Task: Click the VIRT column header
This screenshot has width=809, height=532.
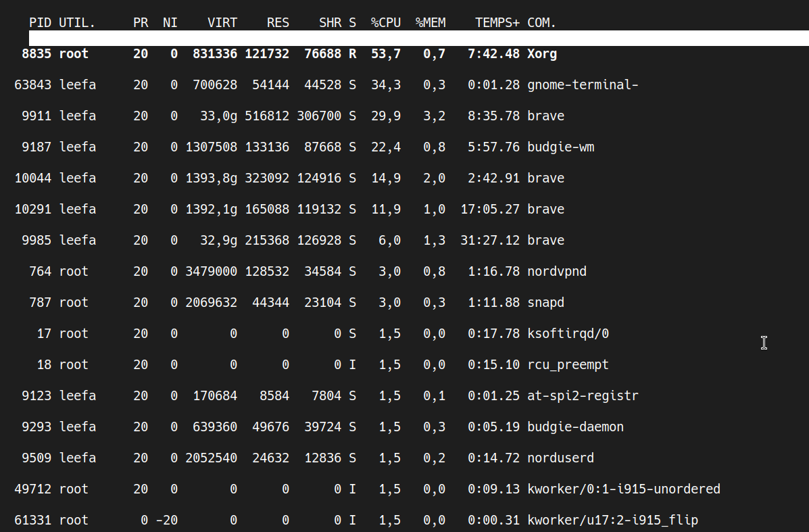Action: point(222,23)
